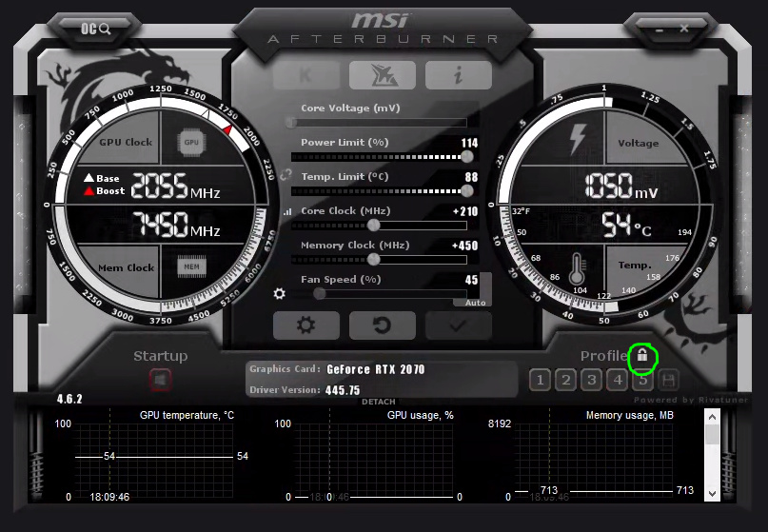768x532 pixels.
Task: Click the Fan Speed slider handle
Action: (x=320, y=293)
